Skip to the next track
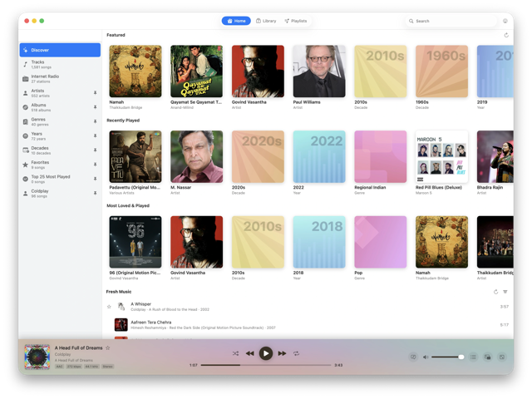 pos(282,353)
